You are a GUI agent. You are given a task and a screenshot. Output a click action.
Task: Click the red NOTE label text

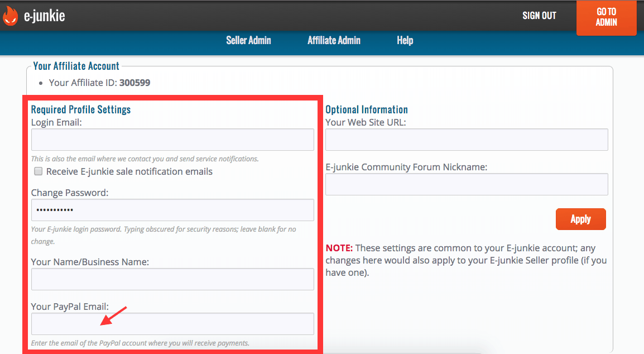tap(339, 248)
